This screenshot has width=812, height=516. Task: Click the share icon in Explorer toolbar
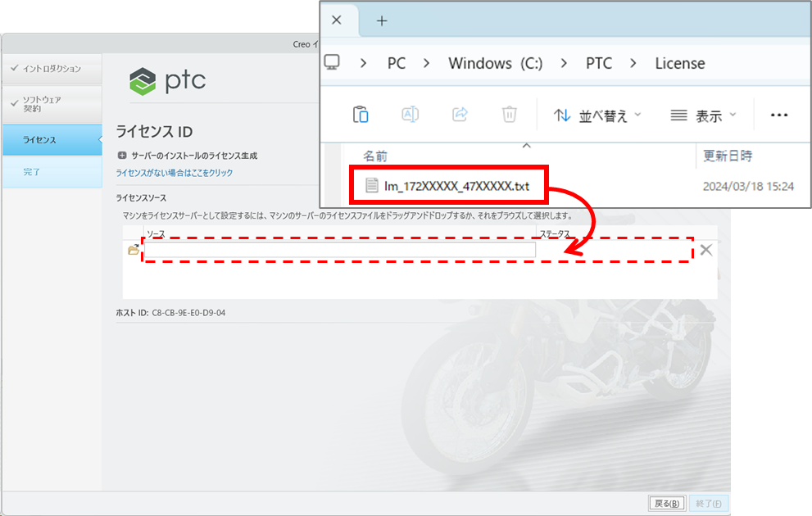(460, 115)
